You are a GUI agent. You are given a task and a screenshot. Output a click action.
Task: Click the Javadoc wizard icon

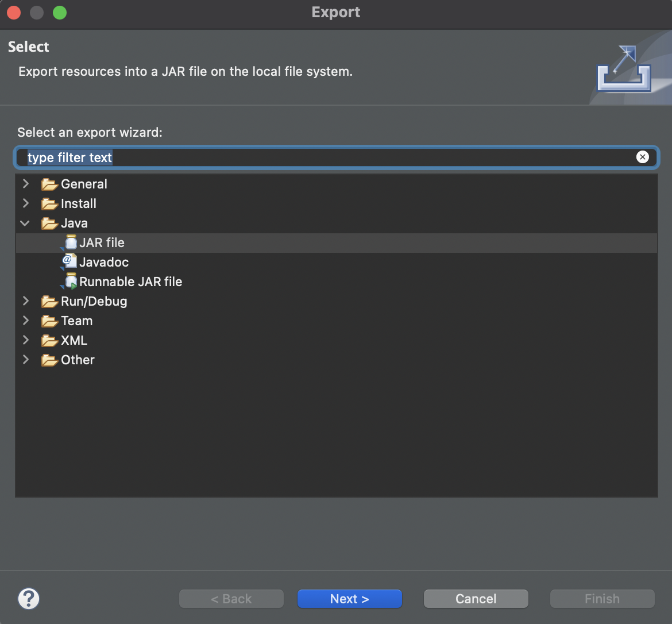pyautogui.click(x=69, y=262)
